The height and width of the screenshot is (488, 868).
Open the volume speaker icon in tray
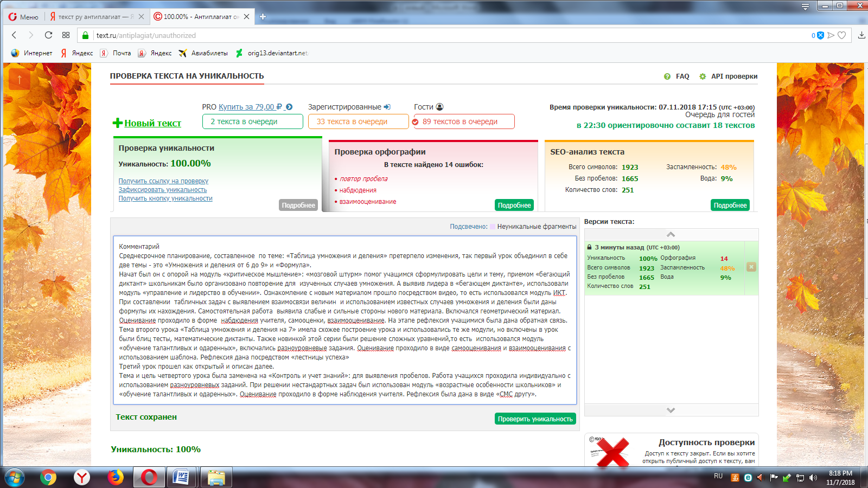[x=813, y=478]
